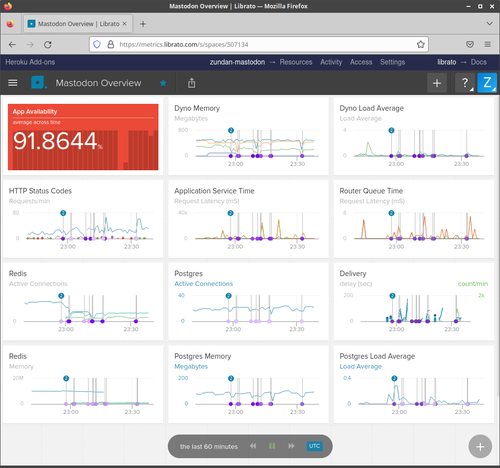Screen dimensions: 500x468
Task: Open Access menu item
Action: [x=361, y=62]
